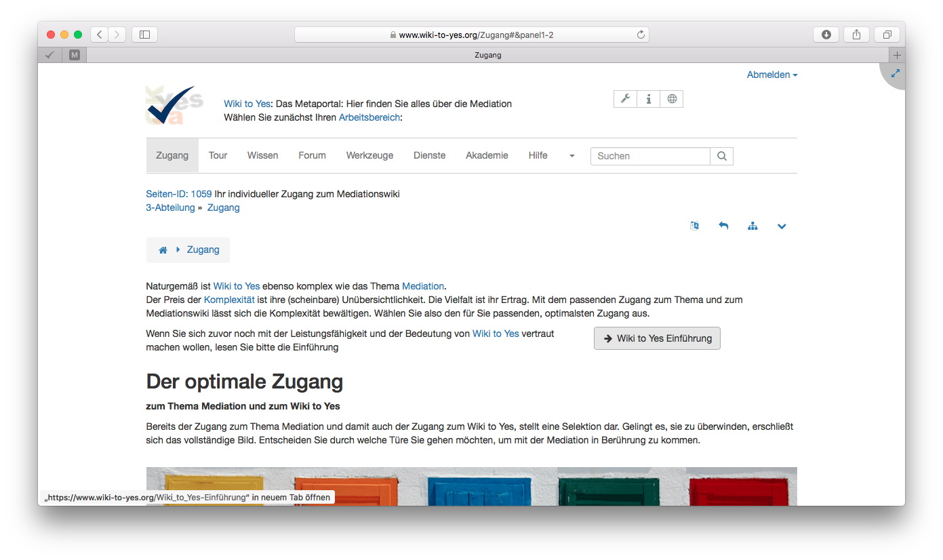943x560 pixels.
Task: Click the translate page icon
Action: coord(694,226)
